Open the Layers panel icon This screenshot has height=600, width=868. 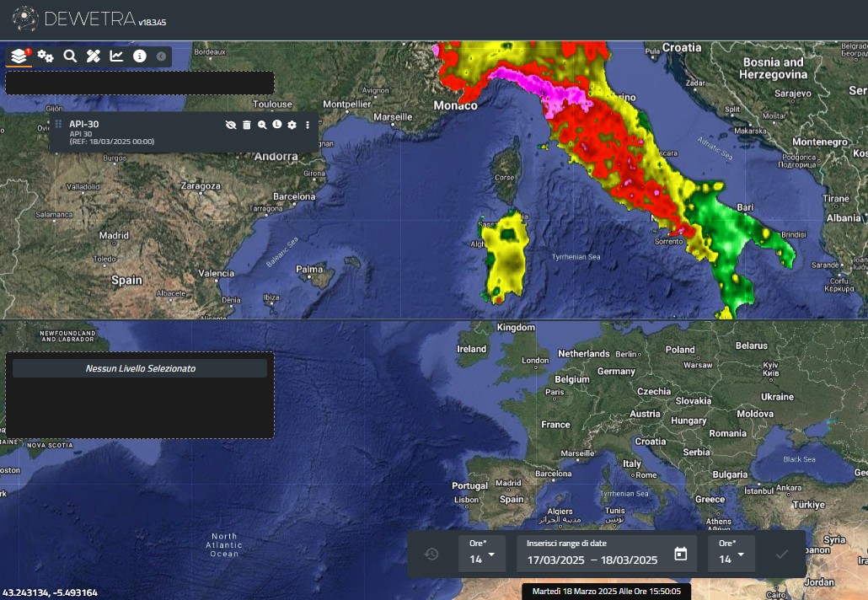pos(19,56)
